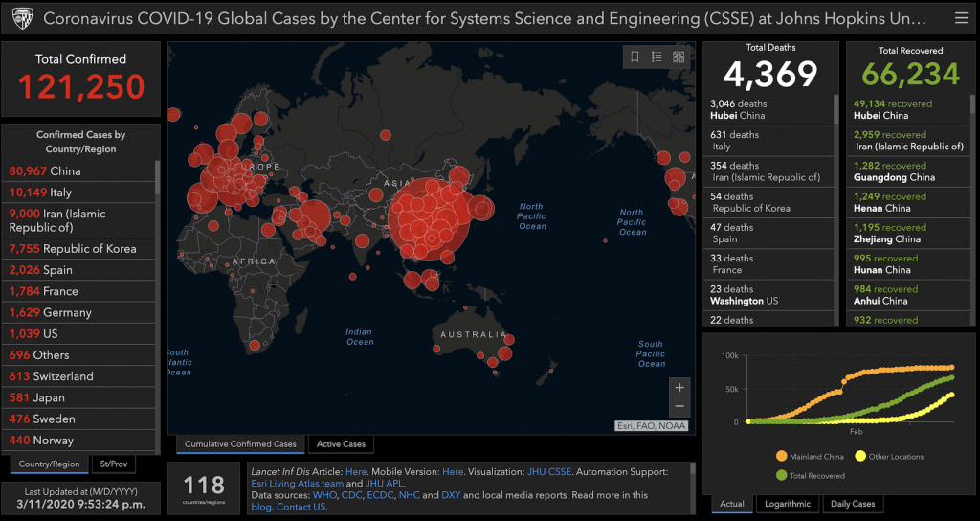
Task: Switch to Cumulative Confirmed Cases tab
Action: [x=240, y=444]
